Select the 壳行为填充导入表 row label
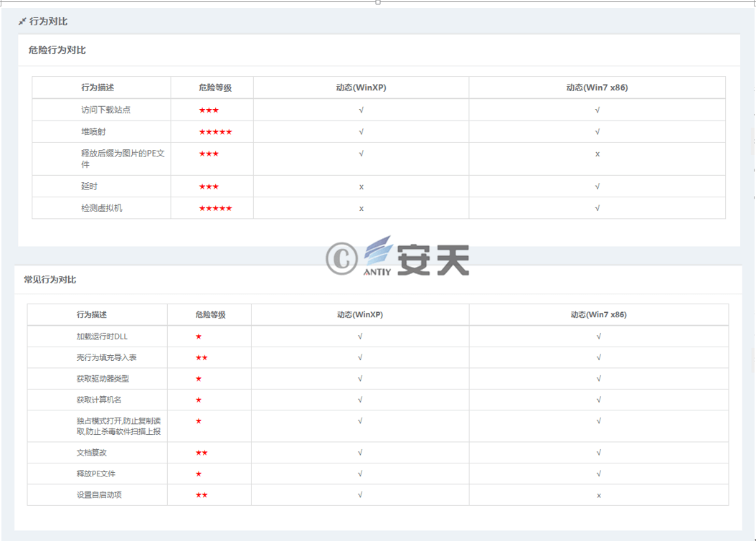The width and height of the screenshot is (756, 541). tap(106, 357)
